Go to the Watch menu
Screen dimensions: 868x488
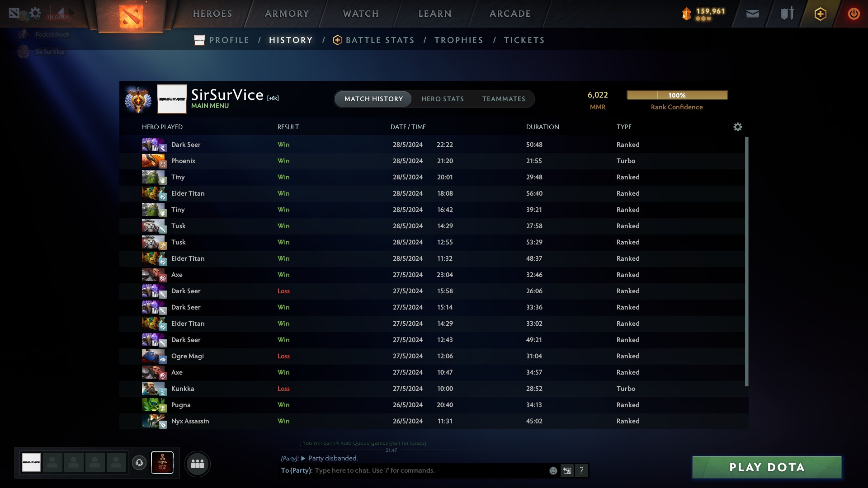[x=361, y=14]
